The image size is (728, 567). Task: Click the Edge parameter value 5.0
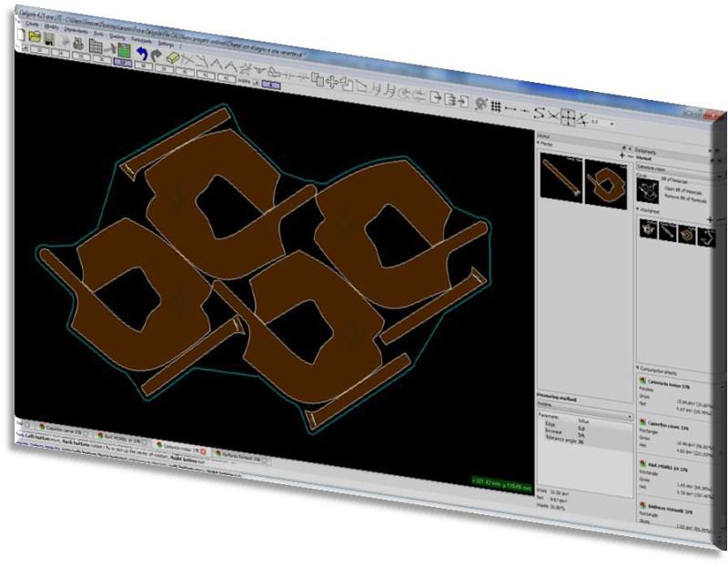coord(581,428)
